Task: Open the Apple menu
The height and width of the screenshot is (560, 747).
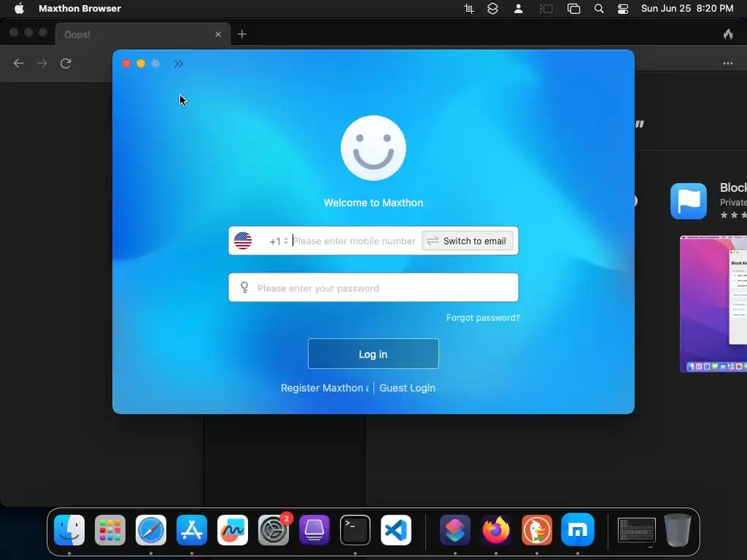Action: pos(19,9)
